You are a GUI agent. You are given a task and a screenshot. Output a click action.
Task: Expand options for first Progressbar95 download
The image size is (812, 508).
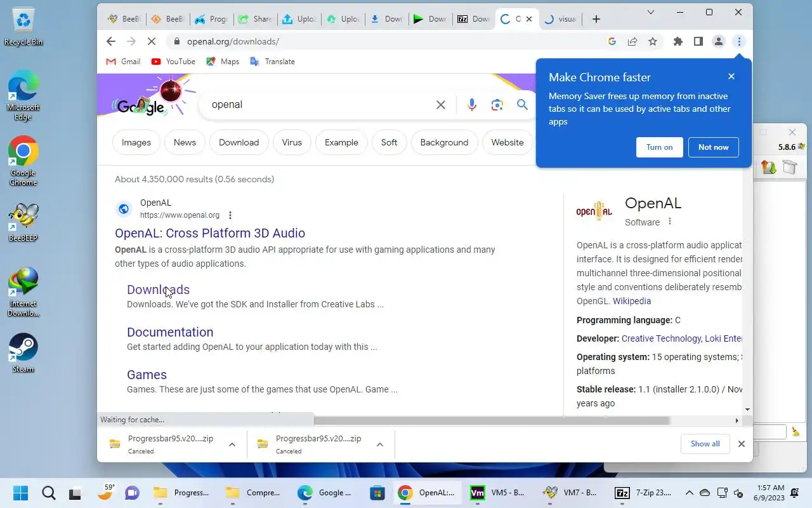click(x=232, y=444)
